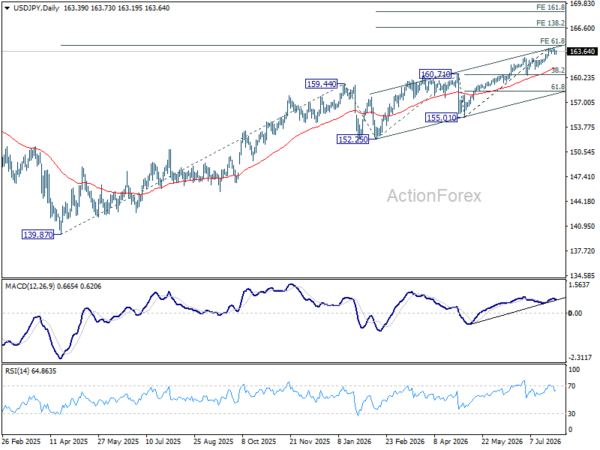Image resolution: width=600 pixels, height=450 pixels.
Task: Click the 137.720 price axis value
Action: [582, 251]
